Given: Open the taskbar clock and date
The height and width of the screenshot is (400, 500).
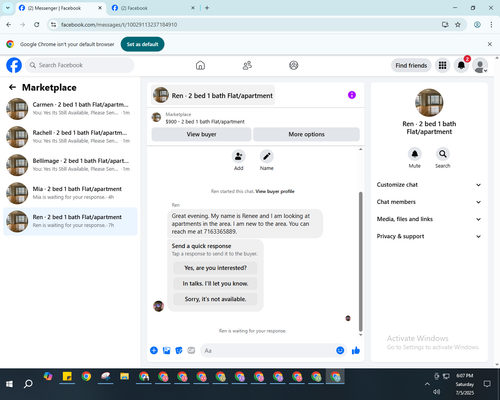Looking at the screenshot, I should [x=465, y=384].
